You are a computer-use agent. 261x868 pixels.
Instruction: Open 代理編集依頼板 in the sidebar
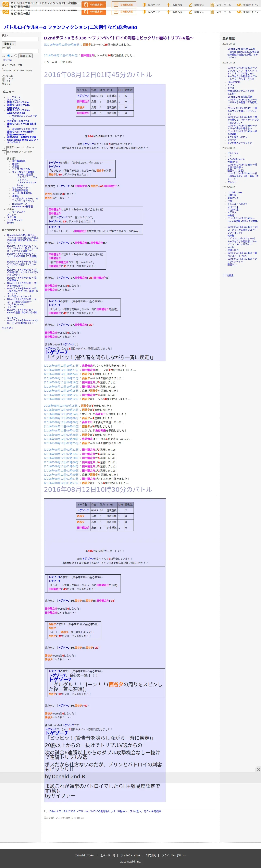click(20, 190)
